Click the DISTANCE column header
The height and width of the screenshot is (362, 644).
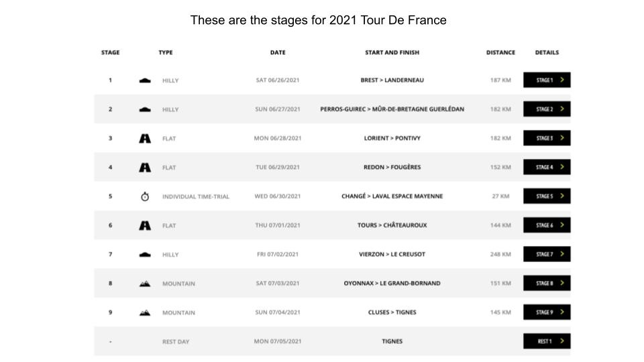pyautogui.click(x=500, y=52)
